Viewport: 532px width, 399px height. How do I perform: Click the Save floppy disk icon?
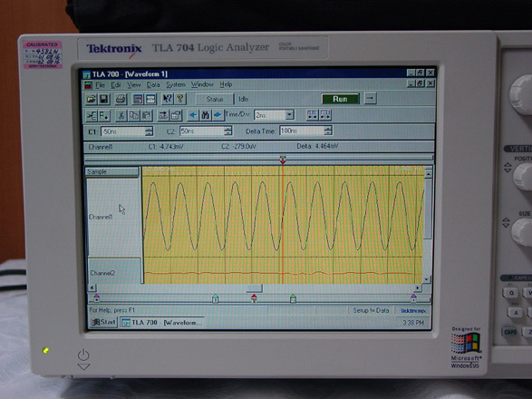[103, 99]
